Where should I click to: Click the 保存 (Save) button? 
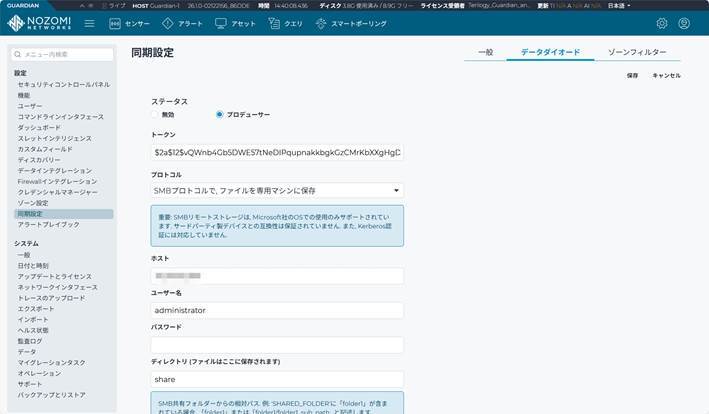click(x=632, y=75)
